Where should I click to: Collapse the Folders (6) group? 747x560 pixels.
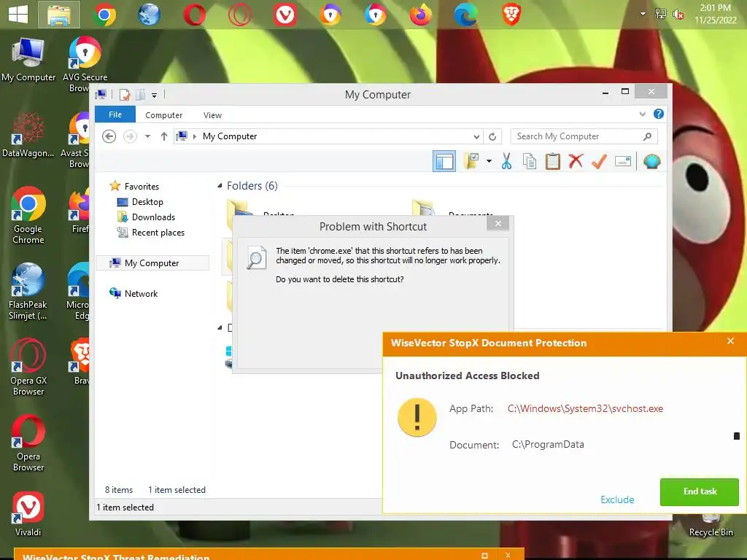[x=220, y=186]
